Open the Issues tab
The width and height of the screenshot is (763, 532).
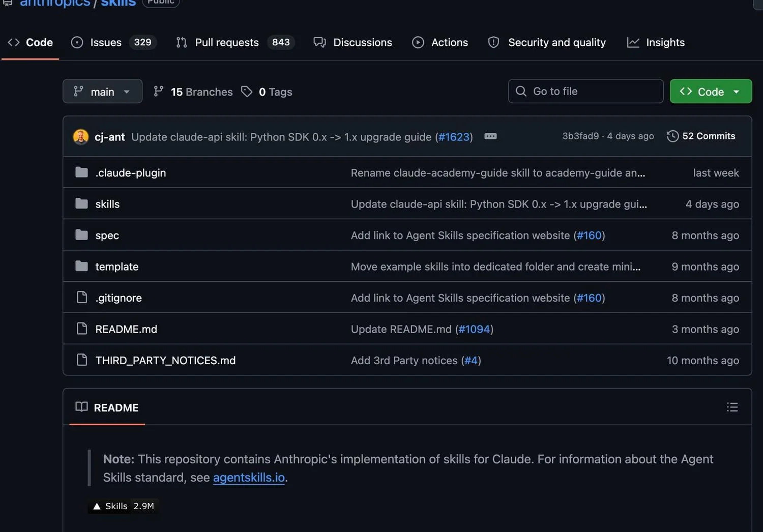[x=113, y=42]
